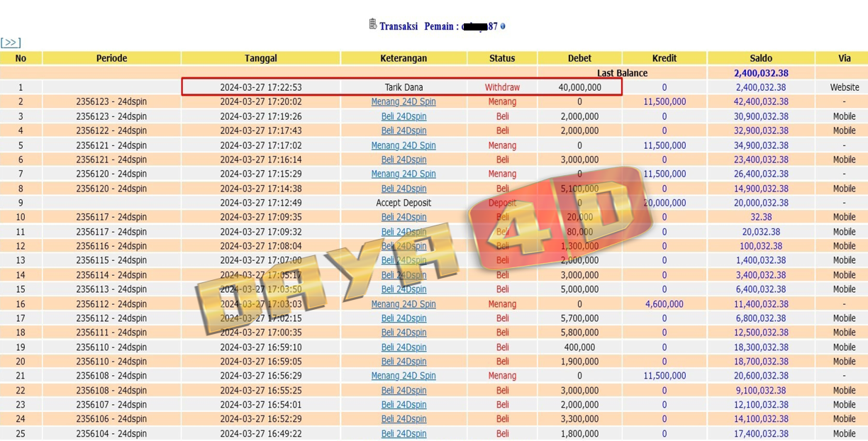Click the Last Balance amount 2,400,032.38
The width and height of the screenshot is (868, 441).
tap(761, 73)
